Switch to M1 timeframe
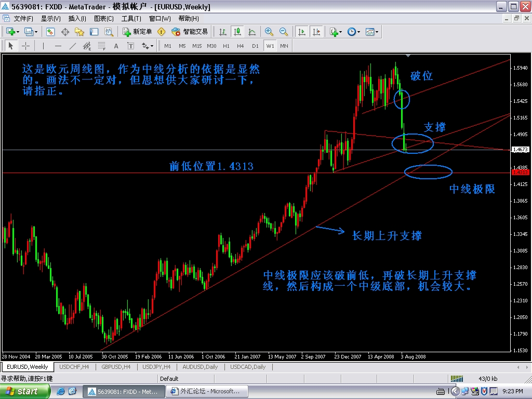This screenshot has height=399, width=532. [x=168, y=46]
